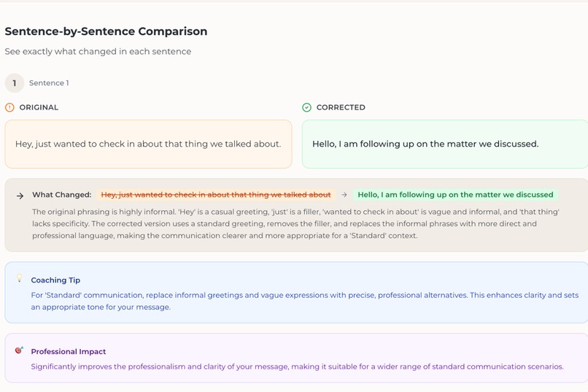
Task: Click the 'CORRECTED' column label
Action: [341, 107]
